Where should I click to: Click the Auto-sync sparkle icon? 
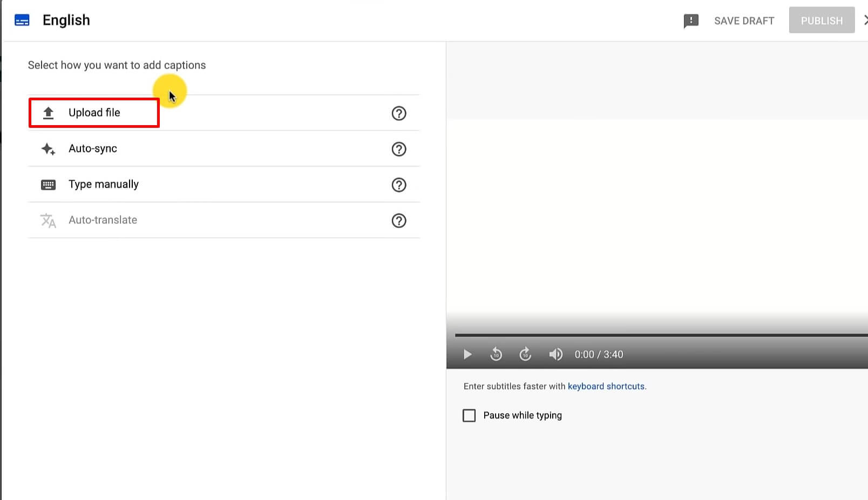point(48,149)
